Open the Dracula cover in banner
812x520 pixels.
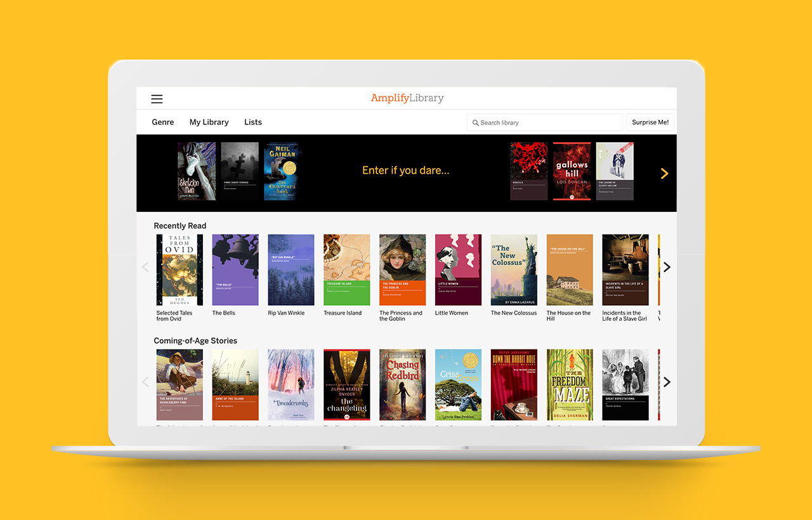[528, 171]
